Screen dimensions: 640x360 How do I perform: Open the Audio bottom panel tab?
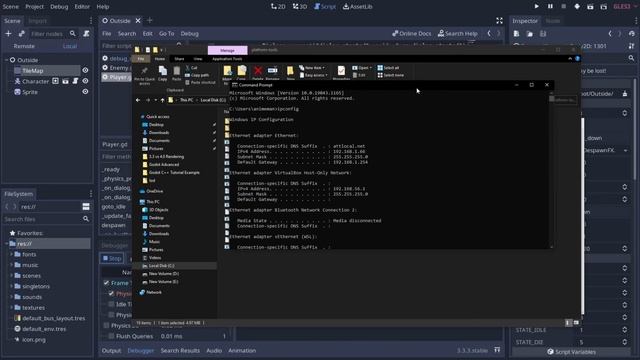[214, 350]
